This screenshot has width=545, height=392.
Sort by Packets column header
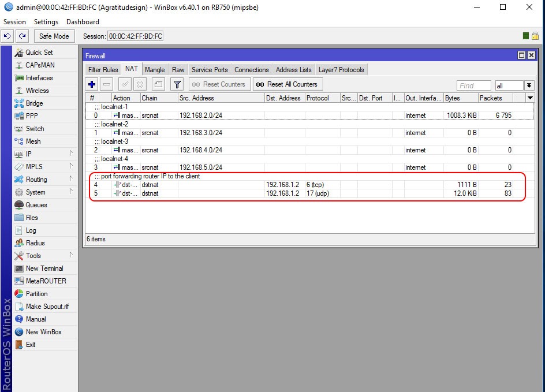(495, 98)
